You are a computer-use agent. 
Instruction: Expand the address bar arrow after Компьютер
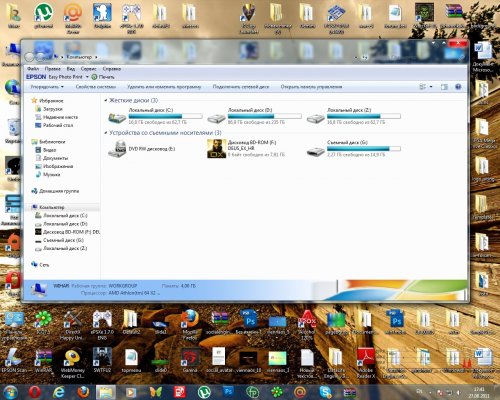[x=96, y=57]
